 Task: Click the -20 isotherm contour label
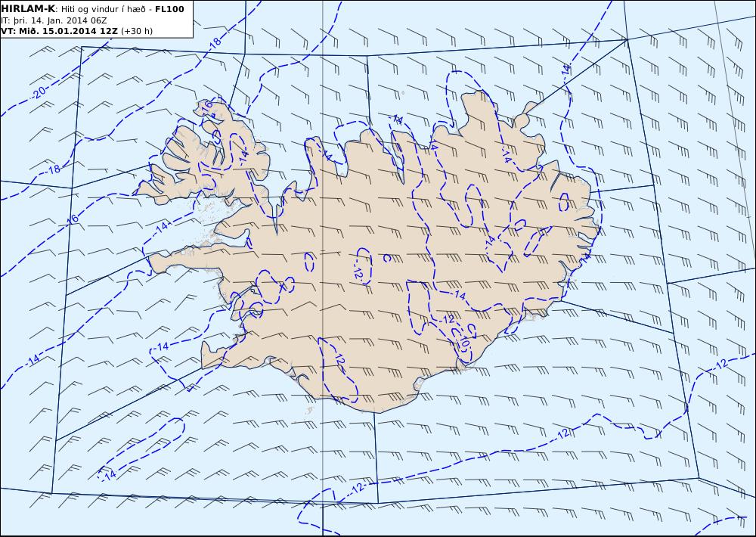[x=37, y=92]
